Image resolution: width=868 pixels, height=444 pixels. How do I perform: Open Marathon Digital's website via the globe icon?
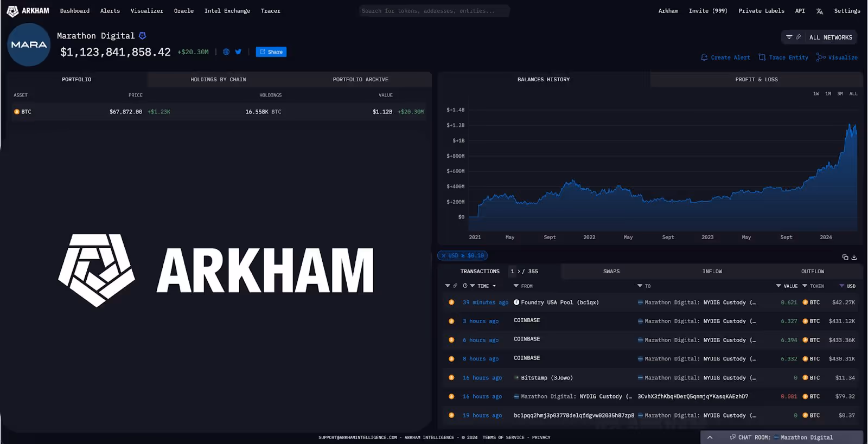pos(226,52)
